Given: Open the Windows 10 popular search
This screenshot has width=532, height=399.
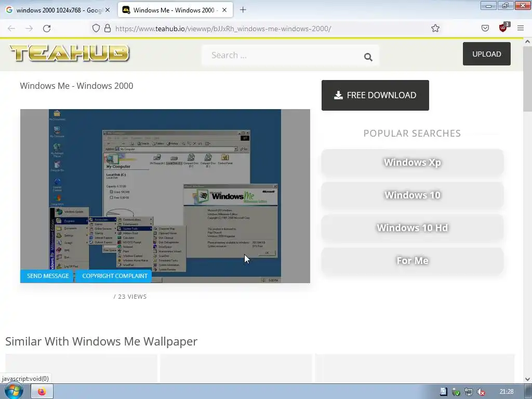Looking at the screenshot, I should pos(412,195).
